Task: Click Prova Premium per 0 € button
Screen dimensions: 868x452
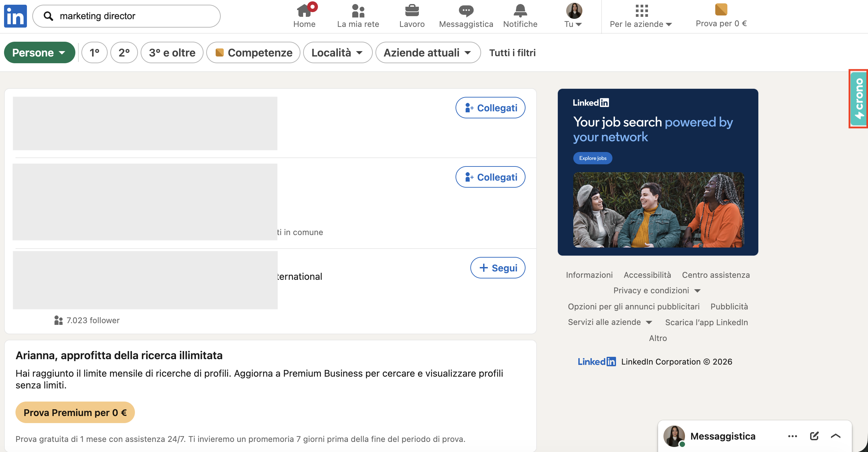Action: click(75, 412)
